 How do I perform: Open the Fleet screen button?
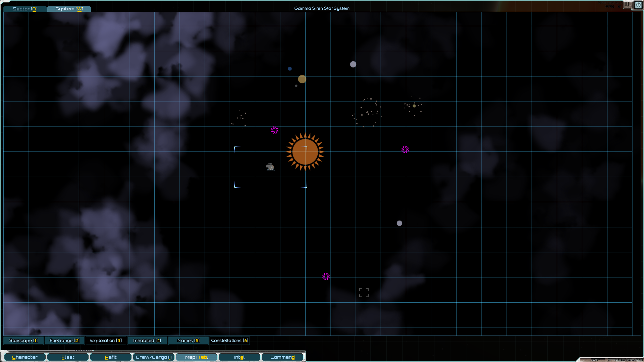(x=68, y=357)
